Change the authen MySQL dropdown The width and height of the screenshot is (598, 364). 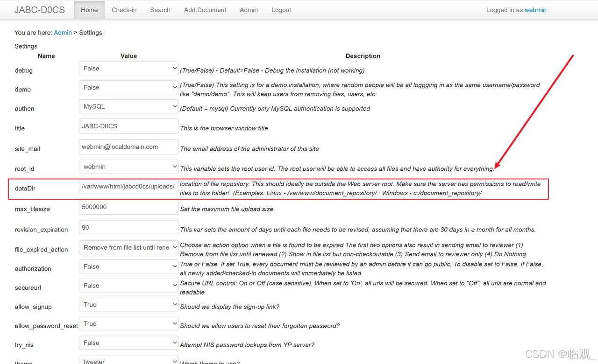128,106
